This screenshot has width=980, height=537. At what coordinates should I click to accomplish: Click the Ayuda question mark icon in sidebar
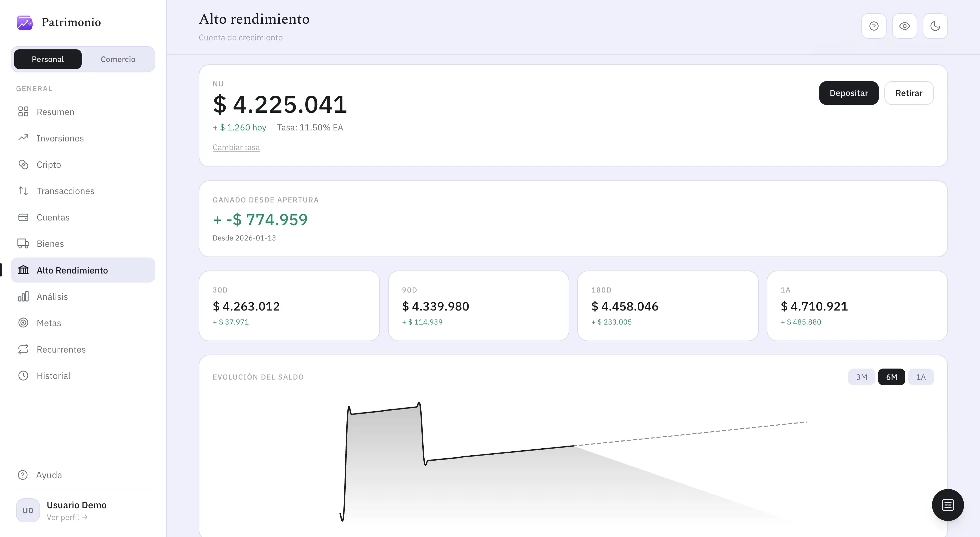23,475
